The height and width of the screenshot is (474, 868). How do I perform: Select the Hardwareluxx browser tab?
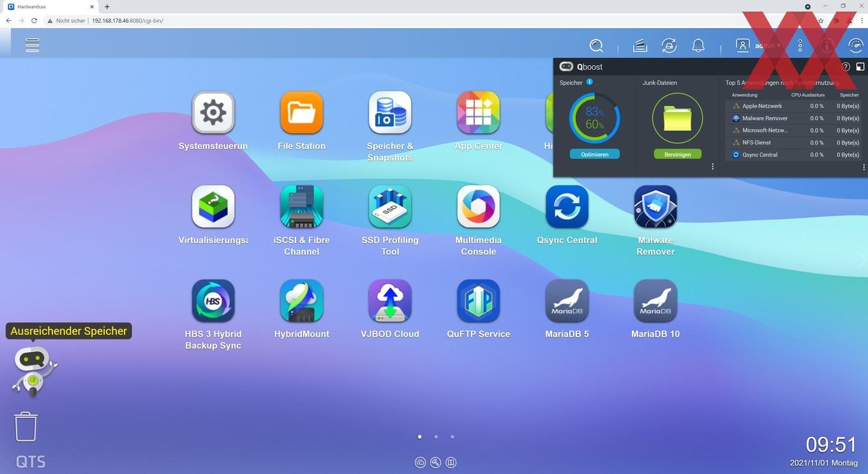pos(51,6)
